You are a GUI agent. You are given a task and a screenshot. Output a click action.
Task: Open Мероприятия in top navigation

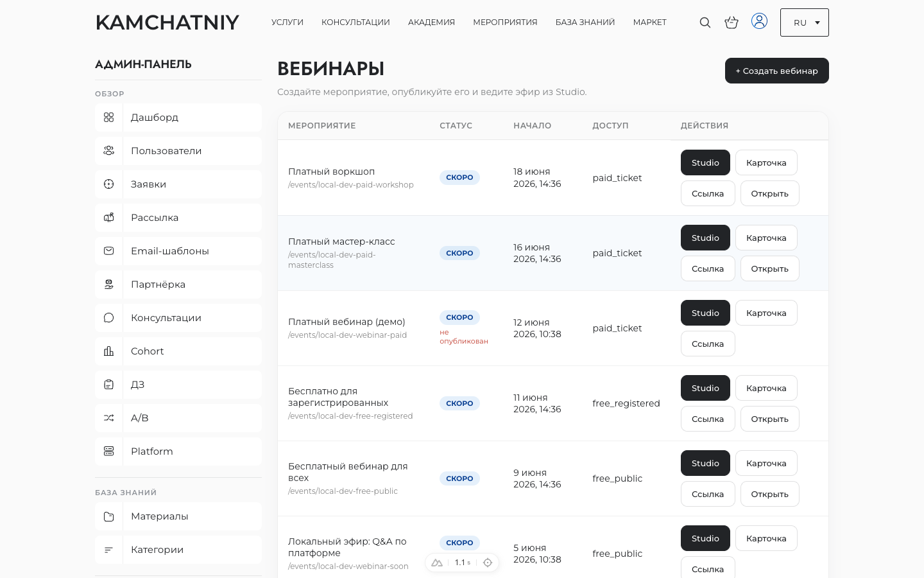505,22
